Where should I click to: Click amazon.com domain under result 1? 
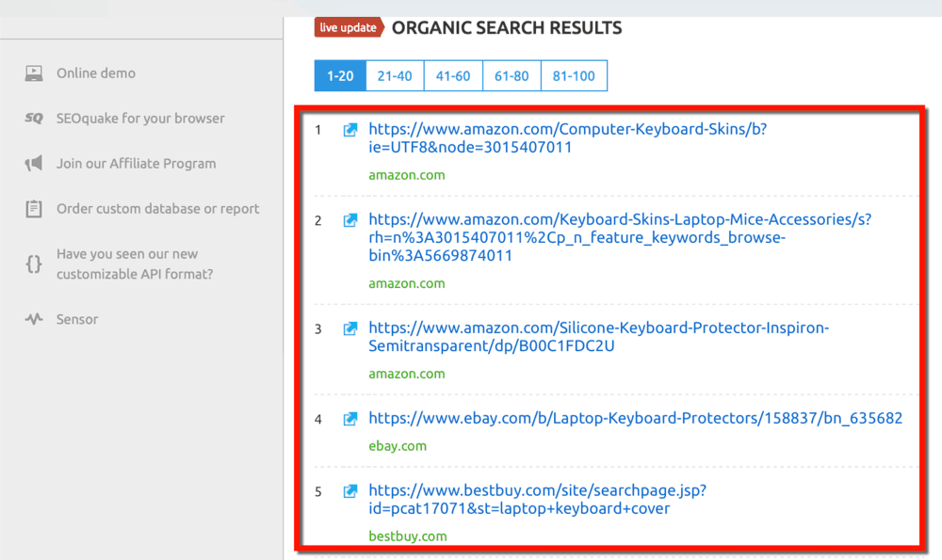407,175
